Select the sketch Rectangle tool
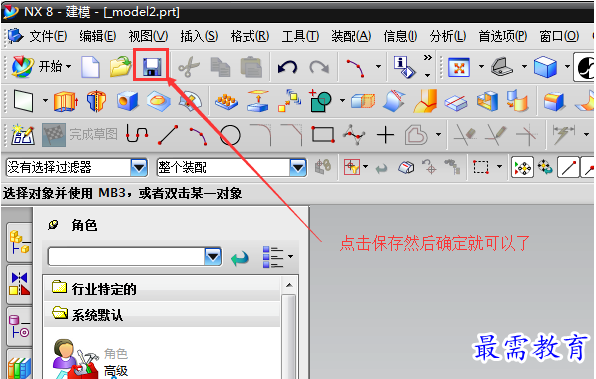 coord(323,135)
